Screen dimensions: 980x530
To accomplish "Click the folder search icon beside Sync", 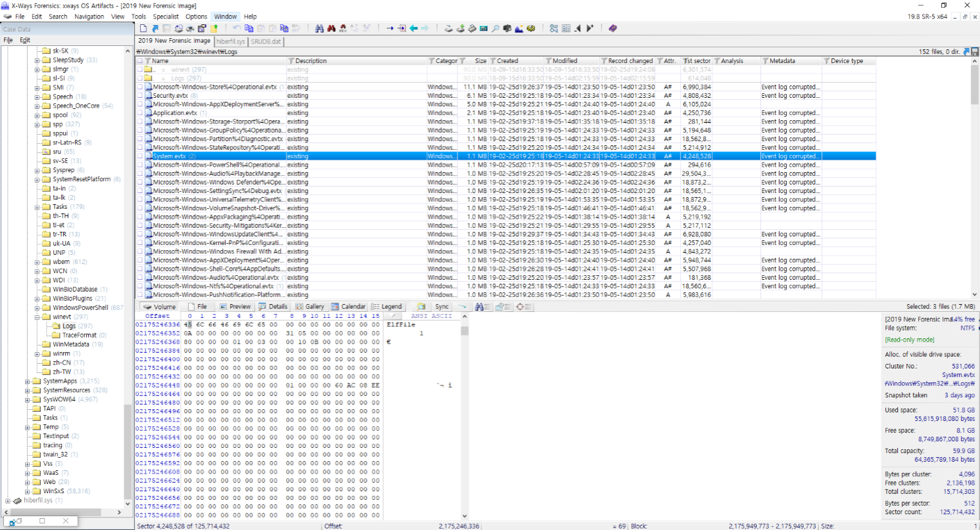I will (x=421, y=307).
